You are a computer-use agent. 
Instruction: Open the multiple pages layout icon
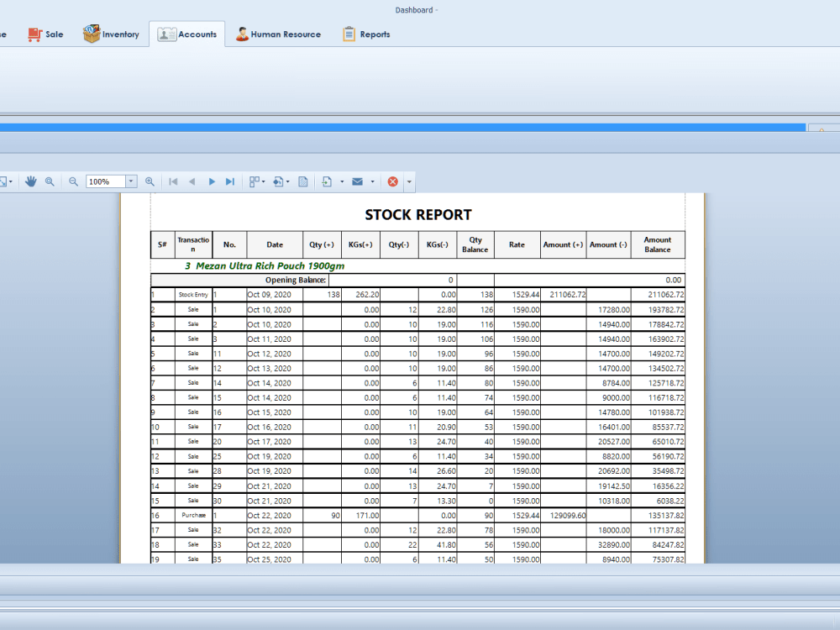pos(255,181)
